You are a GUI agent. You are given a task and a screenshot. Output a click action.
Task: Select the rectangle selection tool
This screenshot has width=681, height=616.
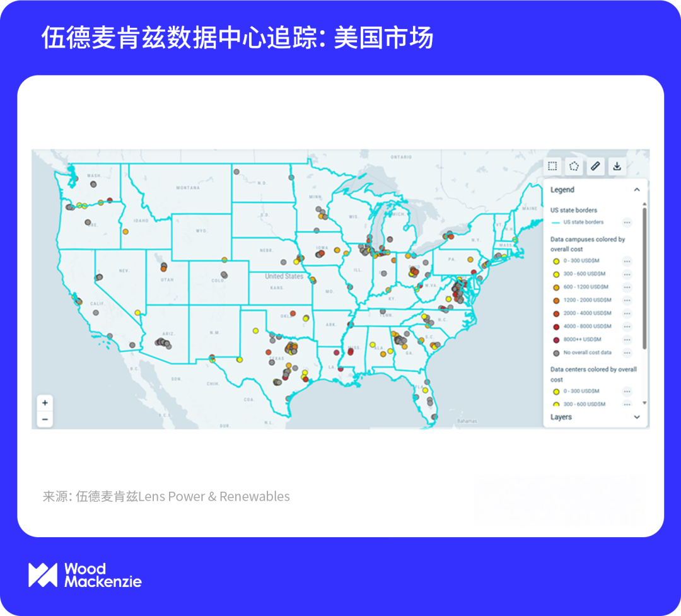click(x=552, y=166)
